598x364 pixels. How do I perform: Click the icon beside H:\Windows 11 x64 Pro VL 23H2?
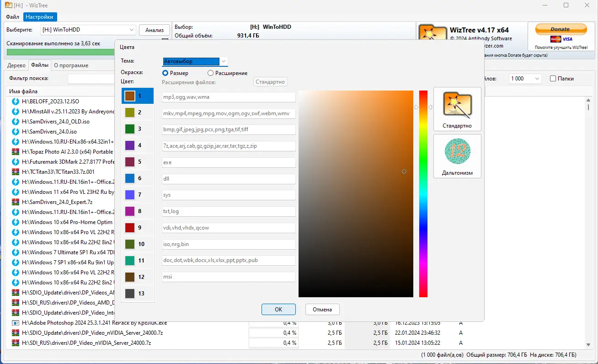15,192
